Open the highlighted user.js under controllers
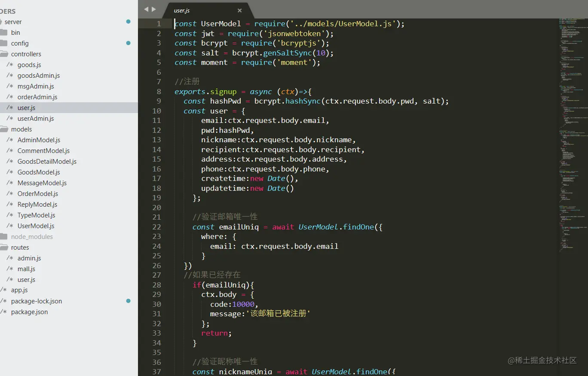The width and height of the screenshot is (588, 376). (69, 108)
